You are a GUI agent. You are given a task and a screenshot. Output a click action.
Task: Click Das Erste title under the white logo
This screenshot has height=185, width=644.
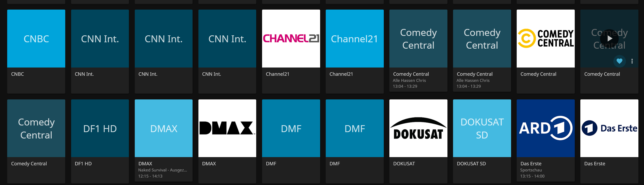[595, 163]
